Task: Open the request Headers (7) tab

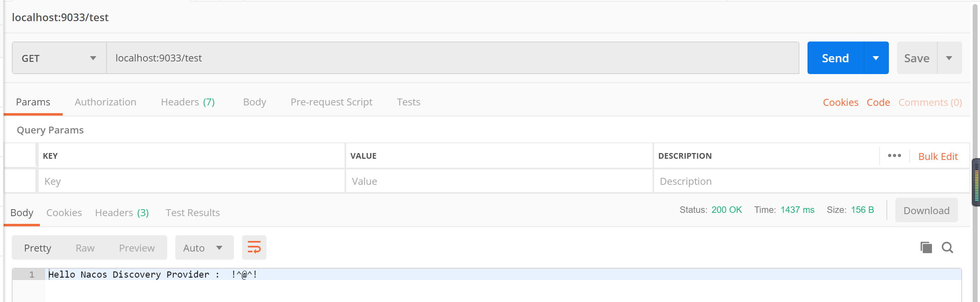Action: coord(188,102)
